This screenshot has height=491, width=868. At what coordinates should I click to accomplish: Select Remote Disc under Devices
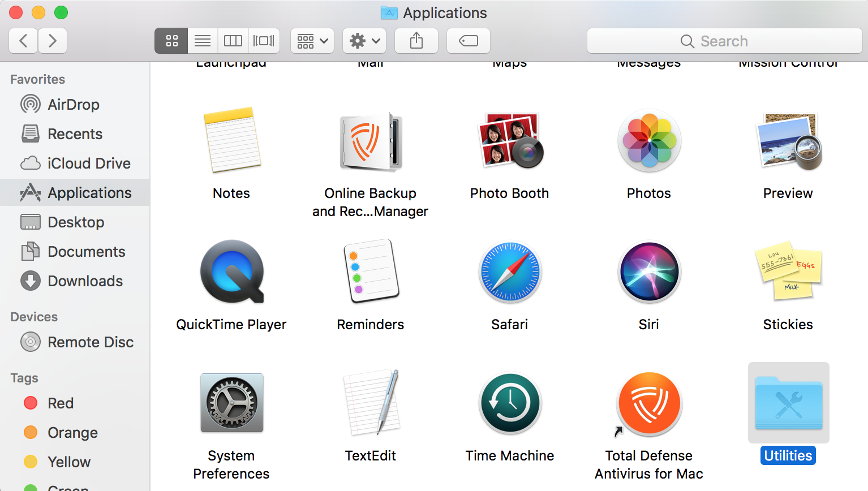point(75,342)
